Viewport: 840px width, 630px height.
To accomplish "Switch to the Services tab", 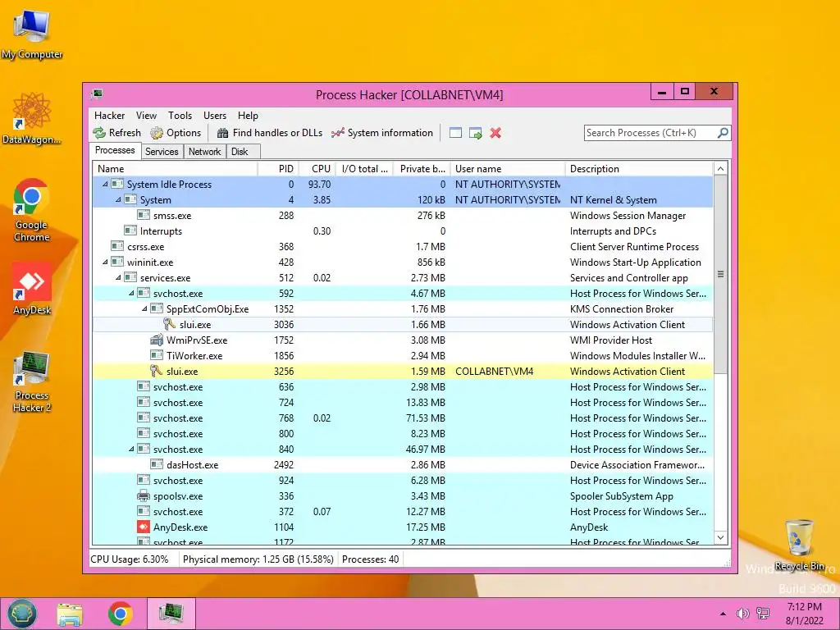I will tap(162, 152).
